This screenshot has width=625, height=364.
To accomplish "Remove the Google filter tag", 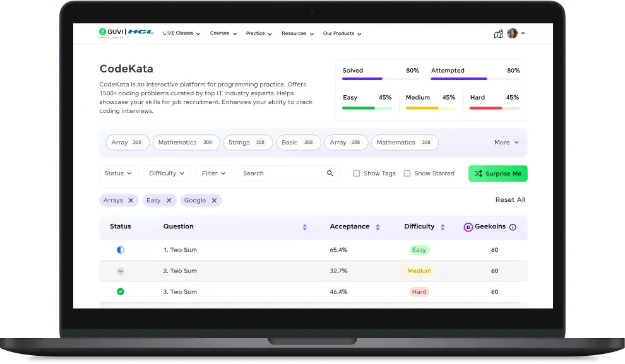I will (215, 201).
